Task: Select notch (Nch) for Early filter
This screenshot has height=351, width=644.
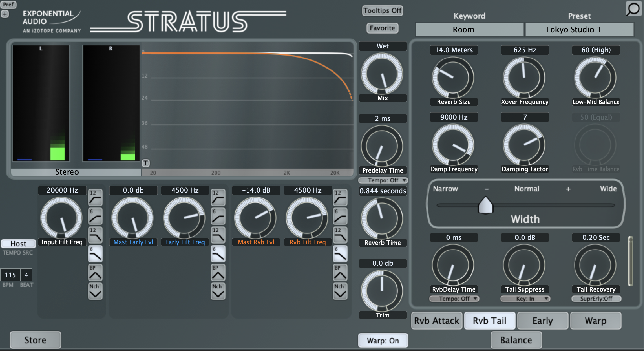Action: tap(218, 291)
